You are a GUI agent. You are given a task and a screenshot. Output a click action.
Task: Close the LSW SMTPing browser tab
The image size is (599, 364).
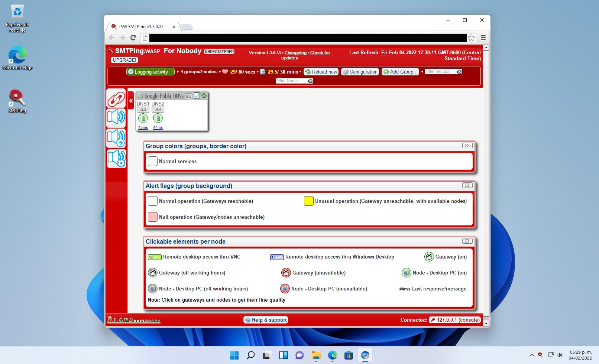174,27
